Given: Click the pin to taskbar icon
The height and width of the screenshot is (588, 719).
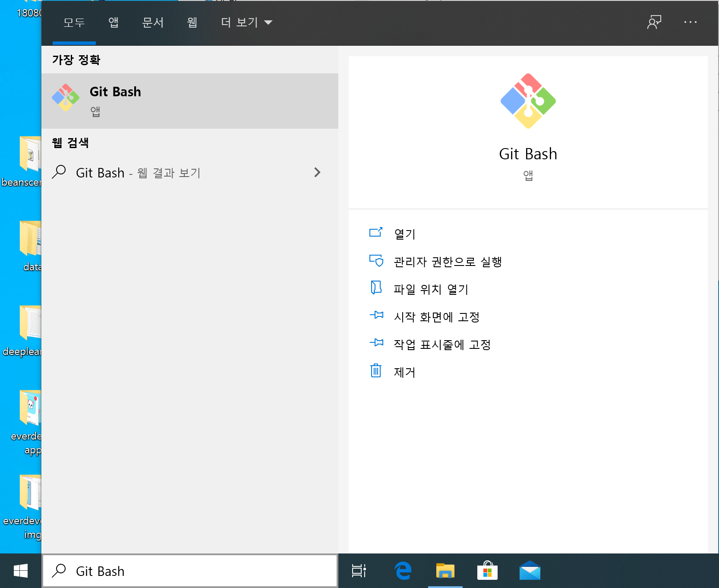Looking at the screenshot, I should pyautogui.click(x=376, y=343).
